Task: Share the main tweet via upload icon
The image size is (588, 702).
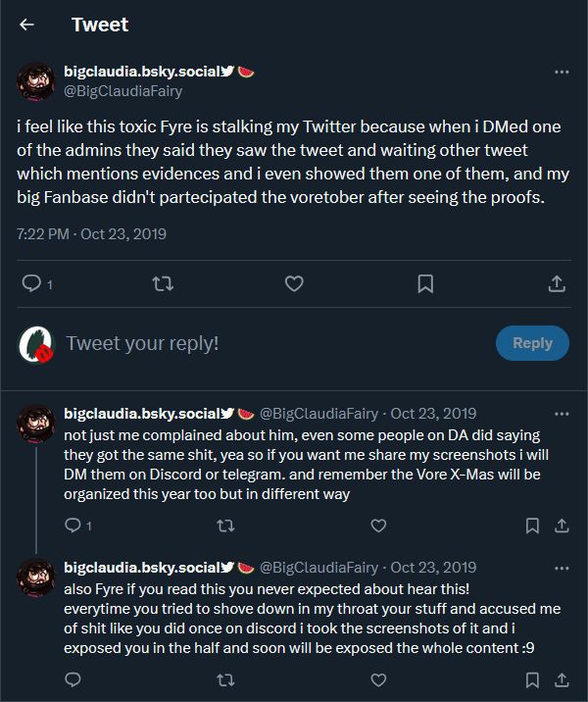Action: 556,283
